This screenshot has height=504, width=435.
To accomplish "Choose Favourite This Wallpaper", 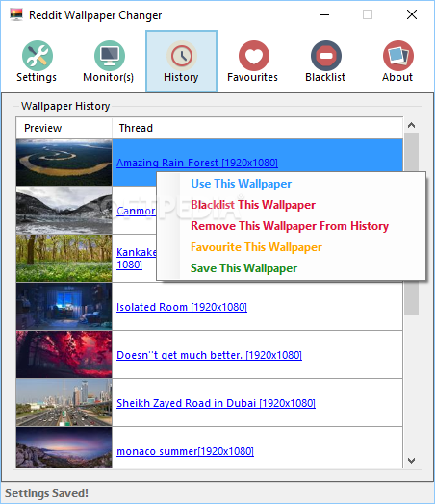I will pos(256,247).
